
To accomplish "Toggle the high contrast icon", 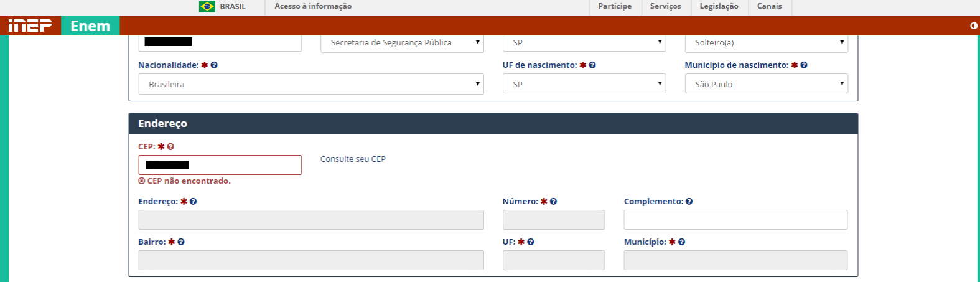I will click(x=974, y=26).
